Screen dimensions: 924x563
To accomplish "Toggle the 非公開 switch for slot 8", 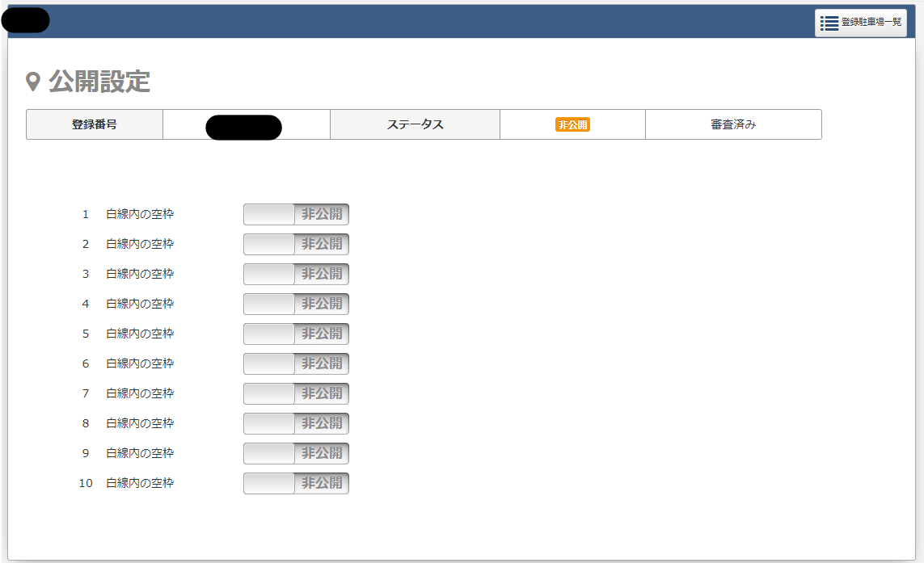I will click(x=296, y=423).
